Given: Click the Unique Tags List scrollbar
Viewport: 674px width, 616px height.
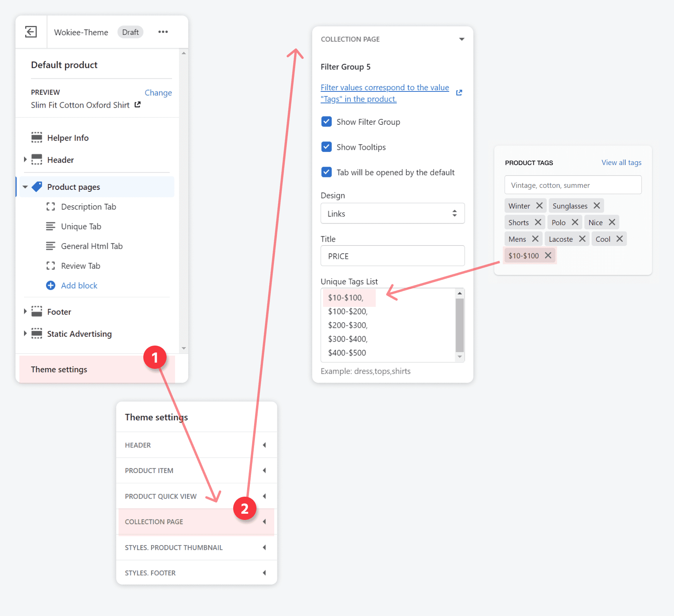Looking at the screenshot, I should coord(460,325).
